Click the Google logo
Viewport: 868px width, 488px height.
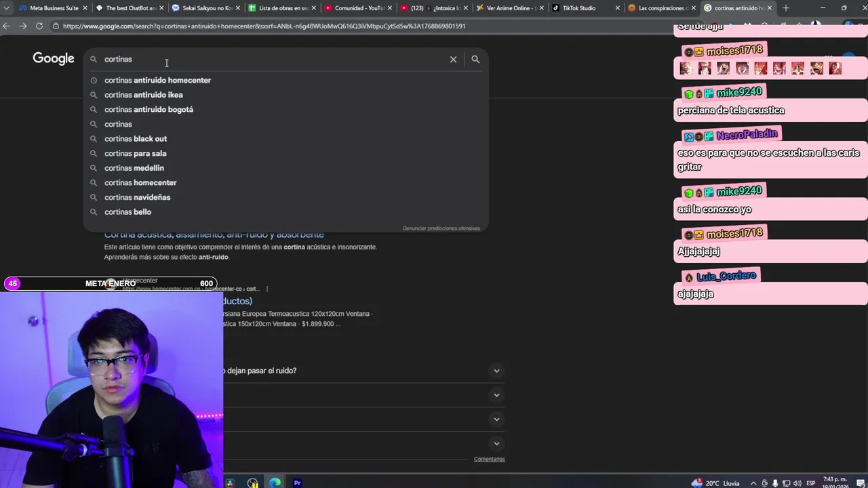pos(54,59)
